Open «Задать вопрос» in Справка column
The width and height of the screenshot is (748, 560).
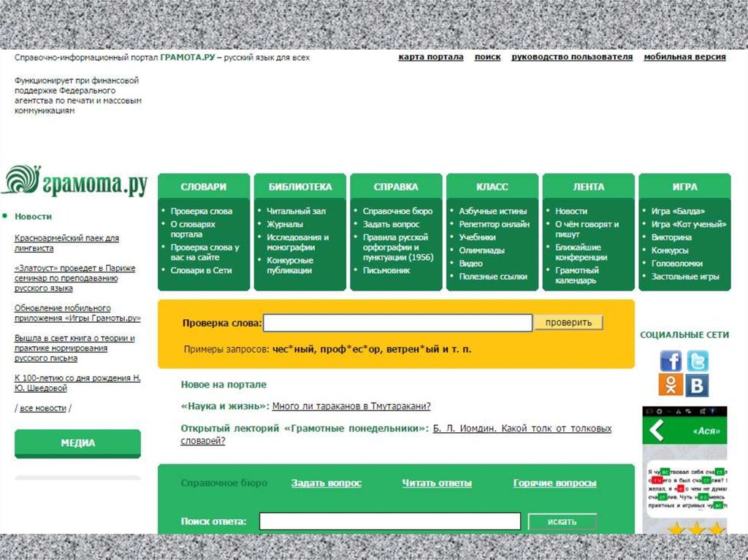pos(392,224)
